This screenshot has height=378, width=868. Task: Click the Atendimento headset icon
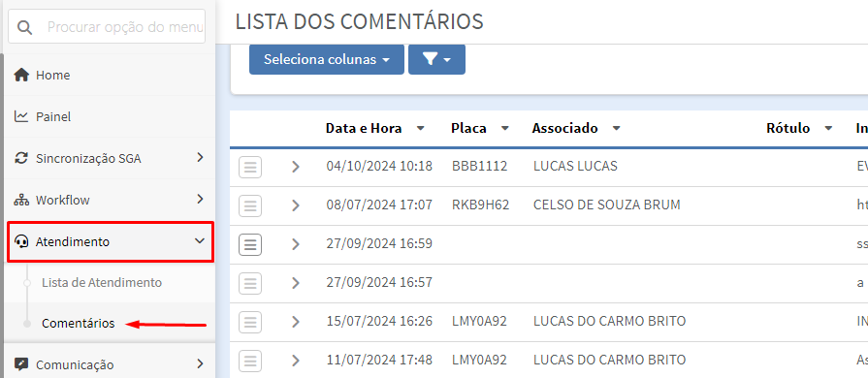pyautogui.click(x=21, y=241)
